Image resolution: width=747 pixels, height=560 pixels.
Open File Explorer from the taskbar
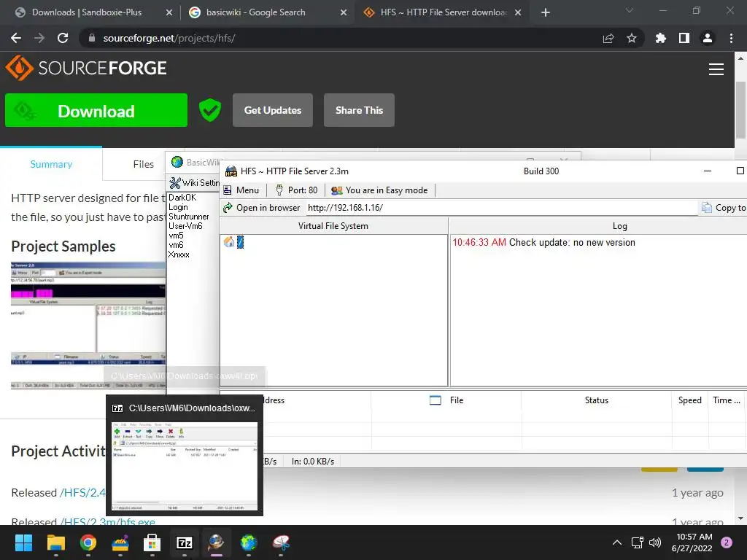pos(55,542)
